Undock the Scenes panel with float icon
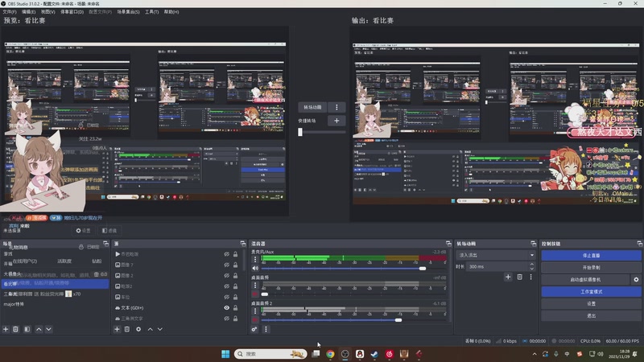The height and width of the screenshot is (362, 644). (x=105, y=244)
